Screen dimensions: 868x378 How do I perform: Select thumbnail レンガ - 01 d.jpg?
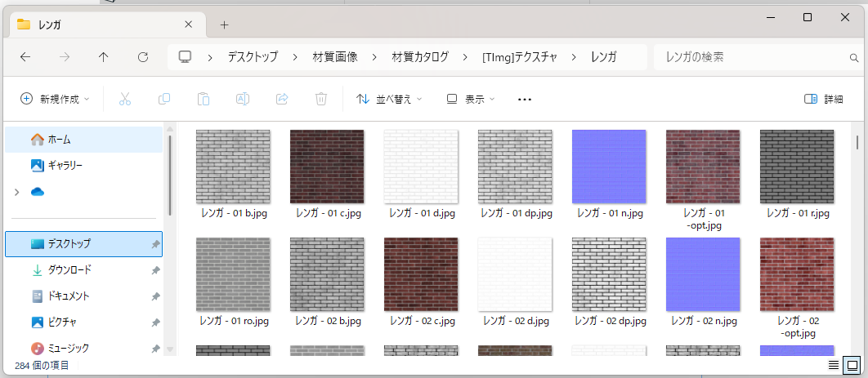tap(421, 167)
